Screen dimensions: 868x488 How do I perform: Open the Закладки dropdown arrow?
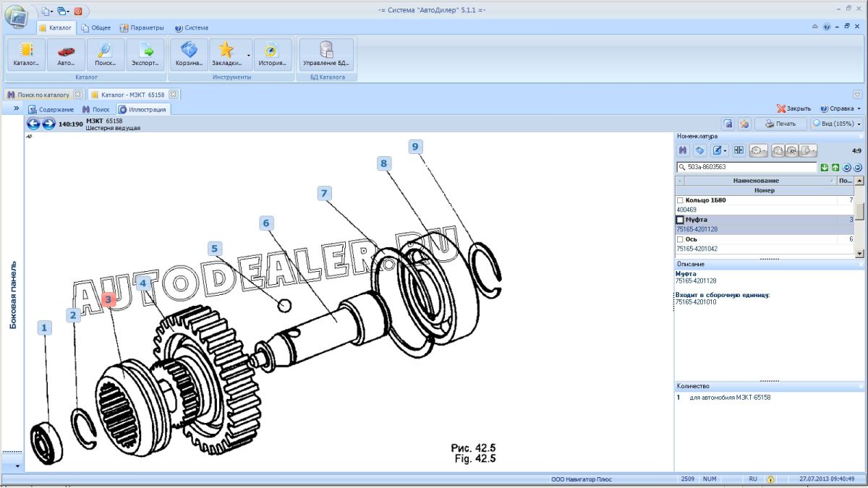tap(249, 55)
